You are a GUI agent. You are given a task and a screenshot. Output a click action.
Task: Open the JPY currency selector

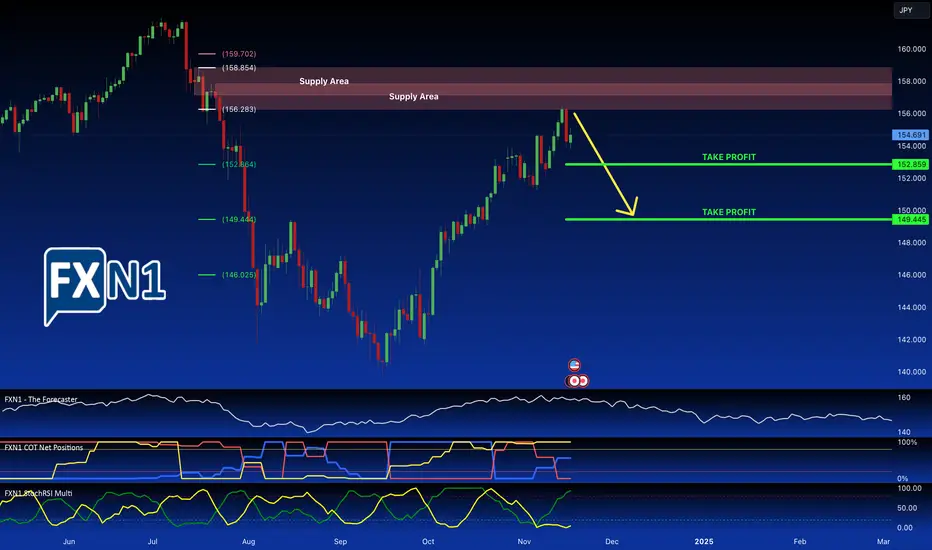click(909, 10)
